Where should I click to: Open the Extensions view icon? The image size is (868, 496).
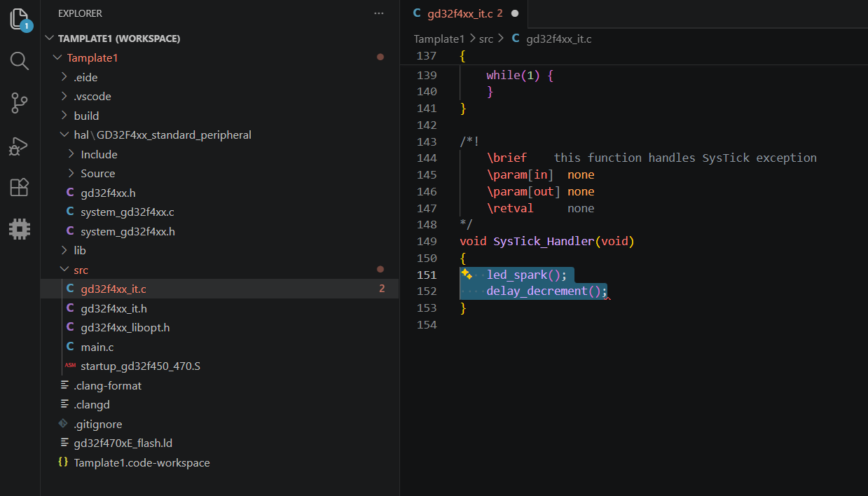[19, 187]
